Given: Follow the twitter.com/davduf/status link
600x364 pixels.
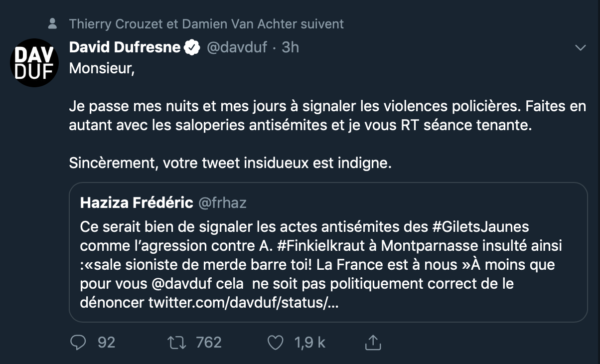Looking at the screenshot, I should (243, 303).
